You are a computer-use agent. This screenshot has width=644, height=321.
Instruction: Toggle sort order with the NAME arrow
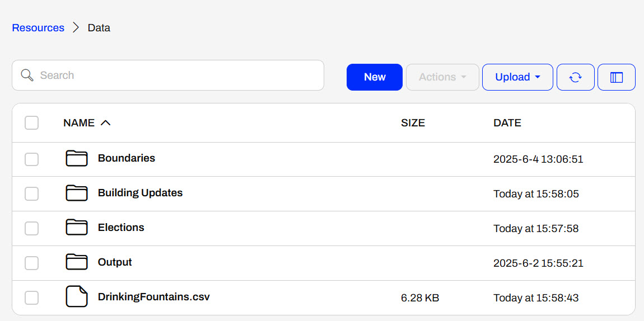pos(105,123)
